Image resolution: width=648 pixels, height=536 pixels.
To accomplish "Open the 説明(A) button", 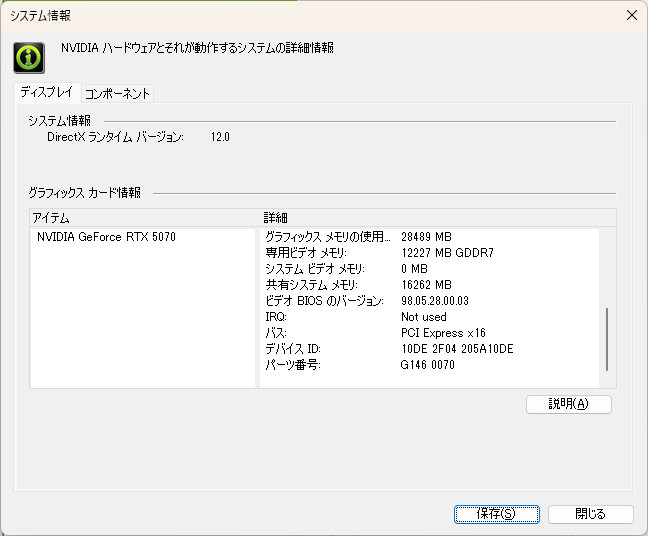I will (569, 404).
